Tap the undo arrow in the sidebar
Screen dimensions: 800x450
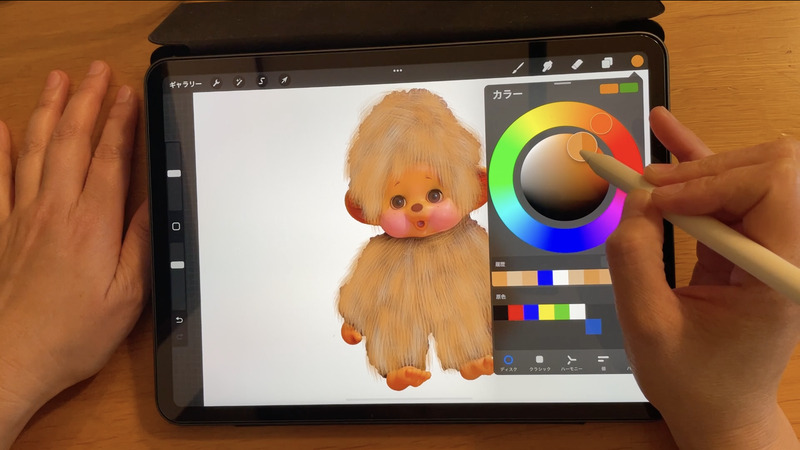[x=179, y=320]
